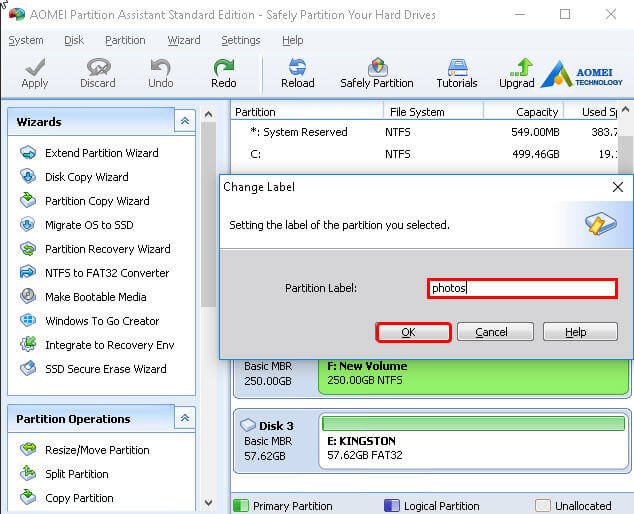Viewport: 634px width, 514px height.
Task: Click the Upgrade arrow icon
Action: point(521,67)
